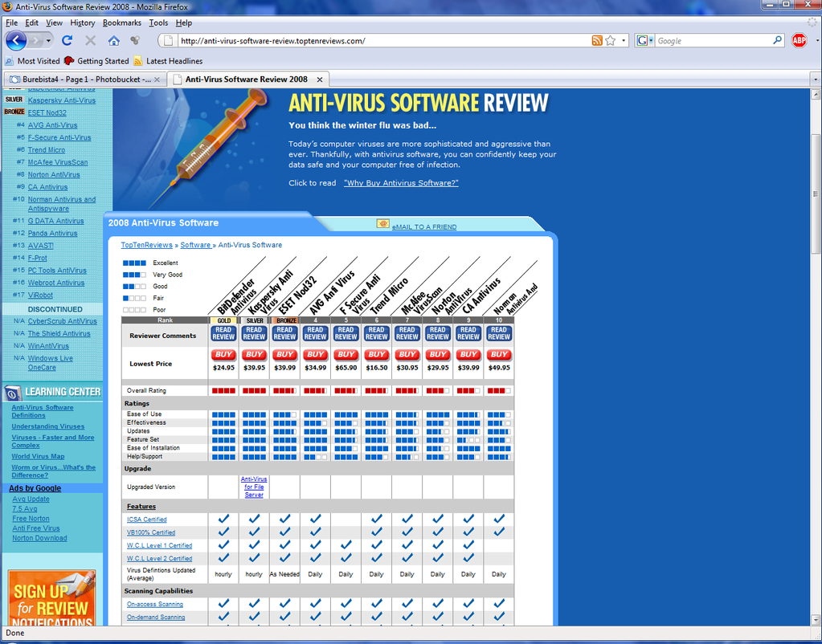Click the Understanding Viruses link
Screen dimensions: 822x644
[48, 426]
